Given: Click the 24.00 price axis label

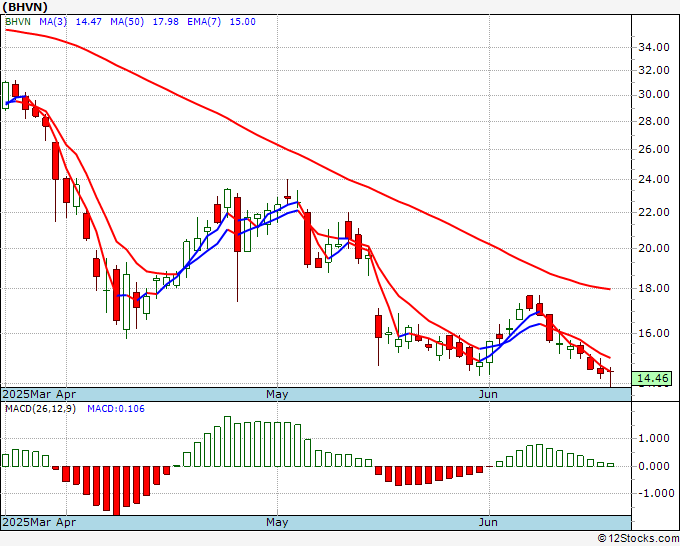Looking at the screenshot, I should click(654, 179).
